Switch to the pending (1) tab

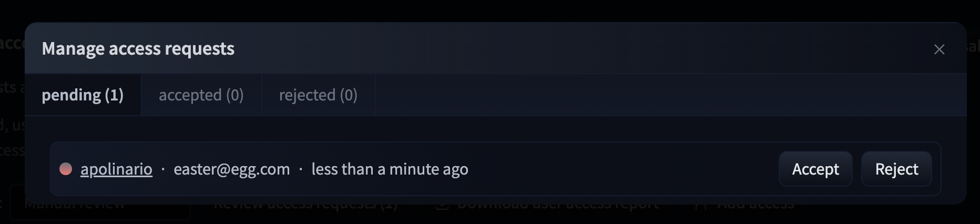(x=83, y=95)
